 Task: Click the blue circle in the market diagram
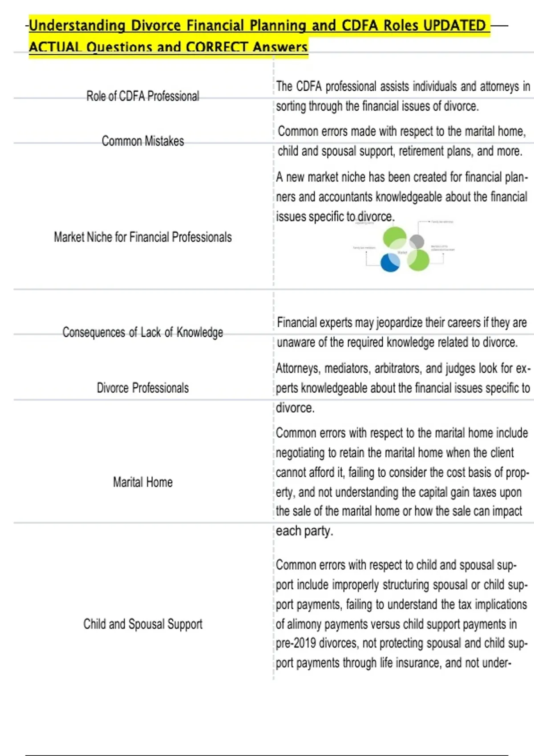(x=390, y=262)
